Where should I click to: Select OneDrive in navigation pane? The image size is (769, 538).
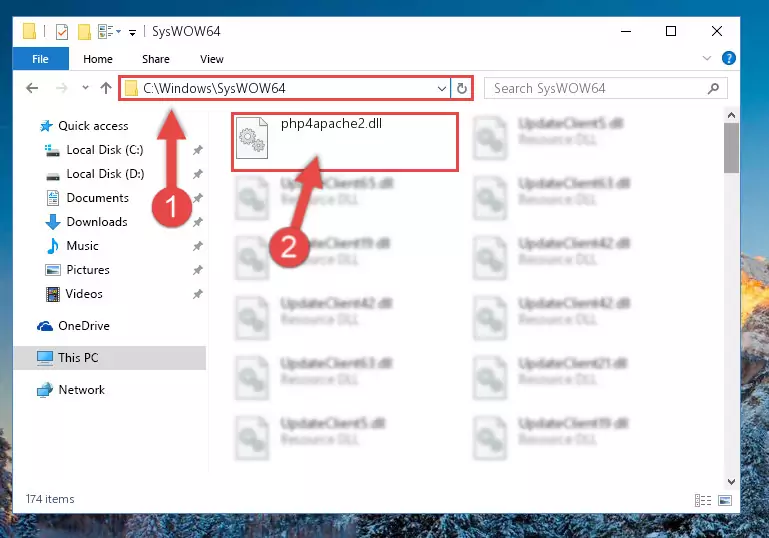83,326
